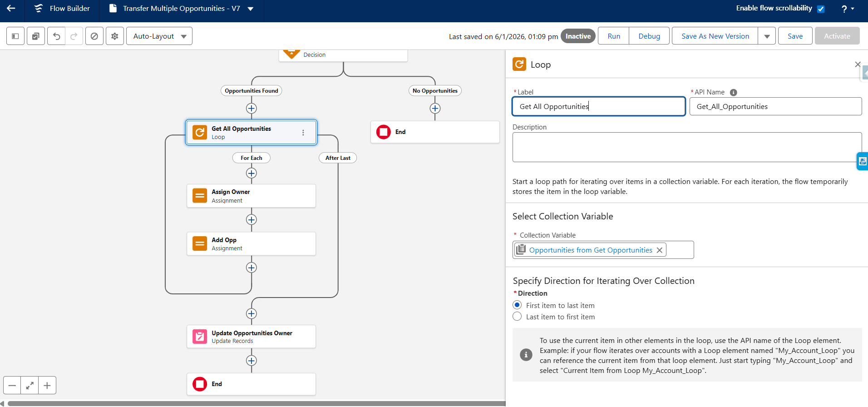Click the zoom in plus icon
Viewport: 868px width, 407px height.
tap(47, 386)
